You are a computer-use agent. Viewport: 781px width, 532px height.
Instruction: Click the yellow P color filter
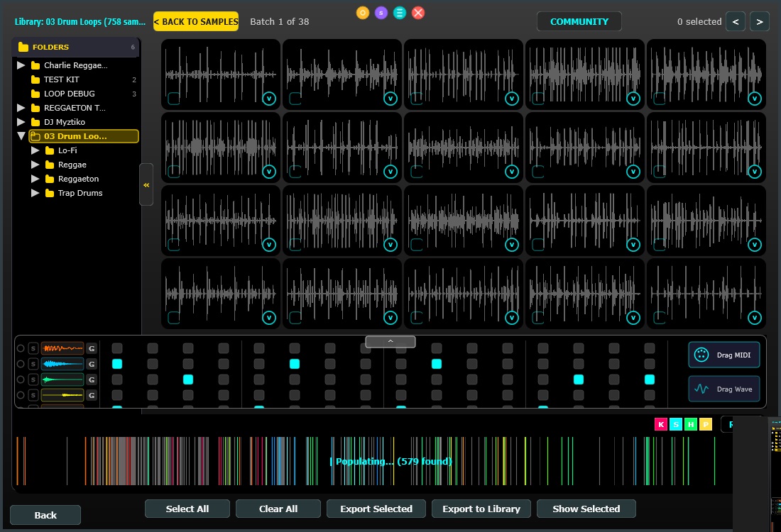(x=705, y=424)
